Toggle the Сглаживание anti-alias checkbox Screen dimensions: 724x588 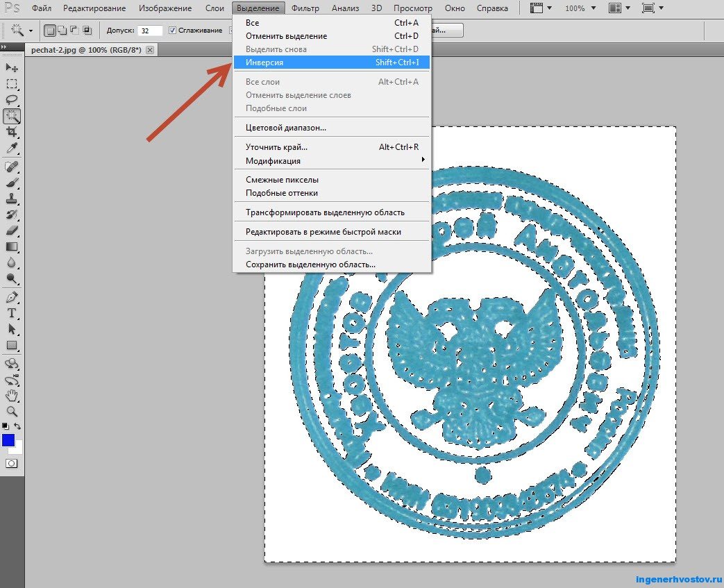[172, 31]
